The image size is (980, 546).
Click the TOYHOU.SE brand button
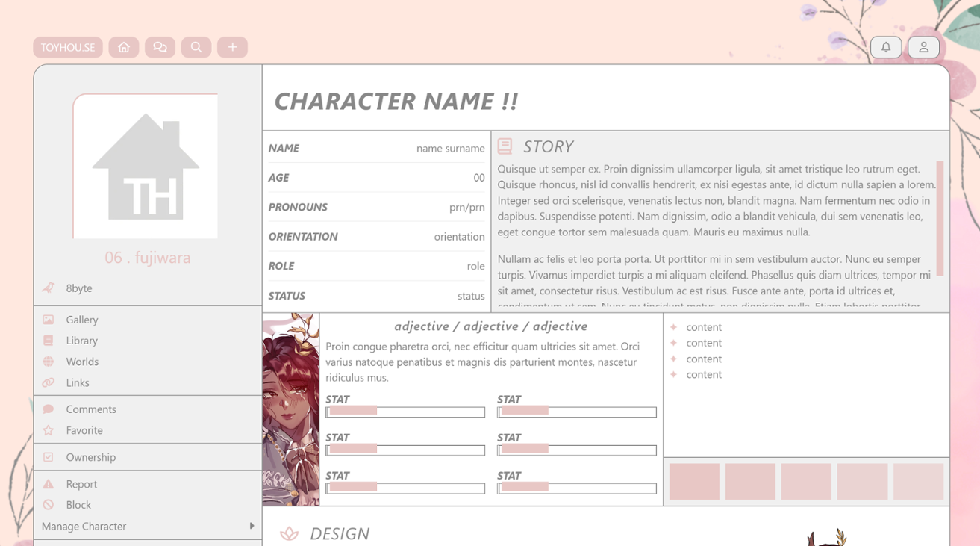[68, 47]
